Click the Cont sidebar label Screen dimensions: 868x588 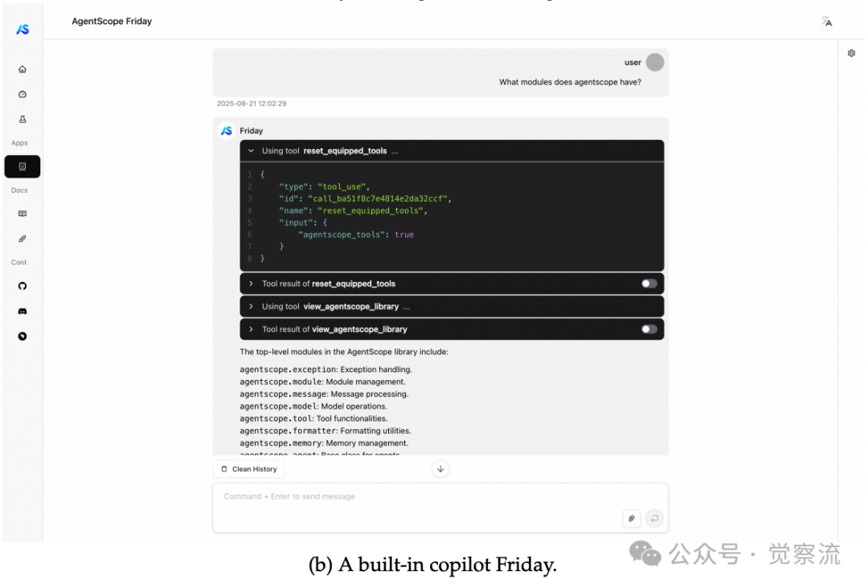pyautogui.click(x=18, y=262)
